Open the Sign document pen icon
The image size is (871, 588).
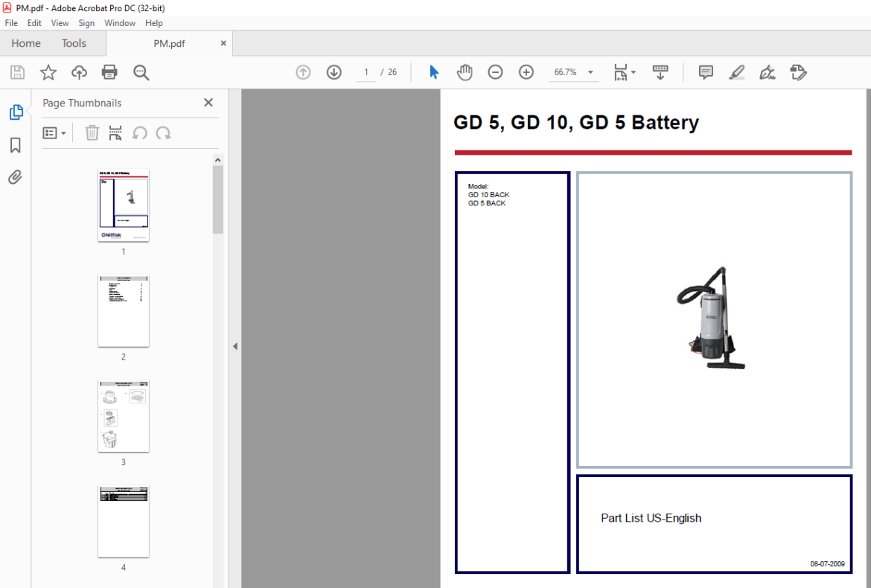767,72
